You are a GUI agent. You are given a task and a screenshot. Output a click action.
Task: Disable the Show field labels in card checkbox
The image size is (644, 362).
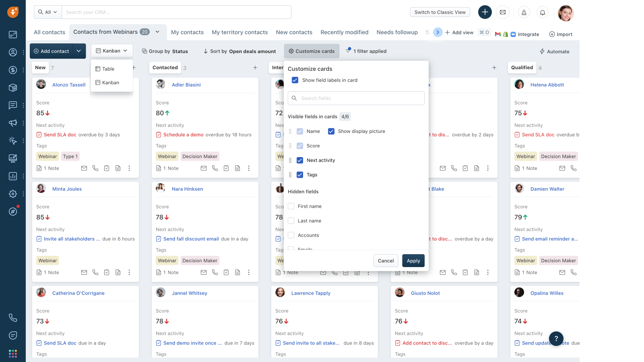295,80
